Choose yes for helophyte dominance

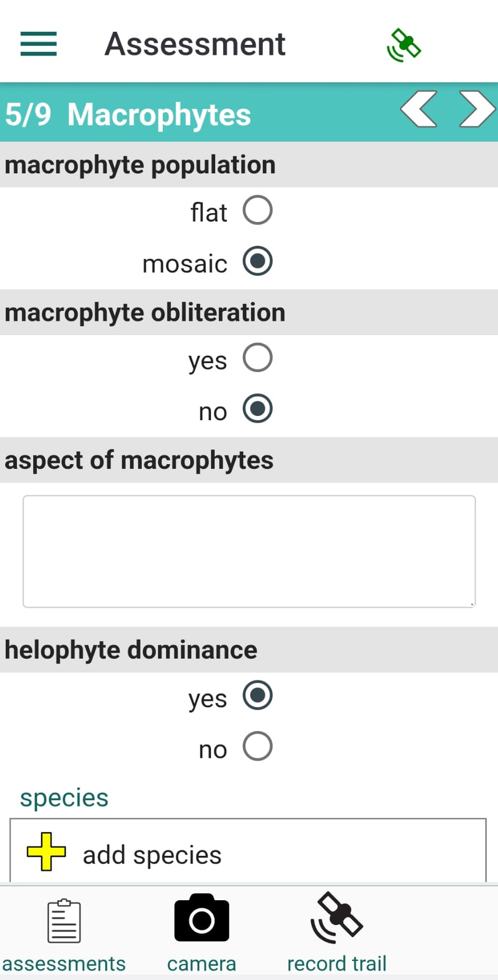(x=257, y=695)
